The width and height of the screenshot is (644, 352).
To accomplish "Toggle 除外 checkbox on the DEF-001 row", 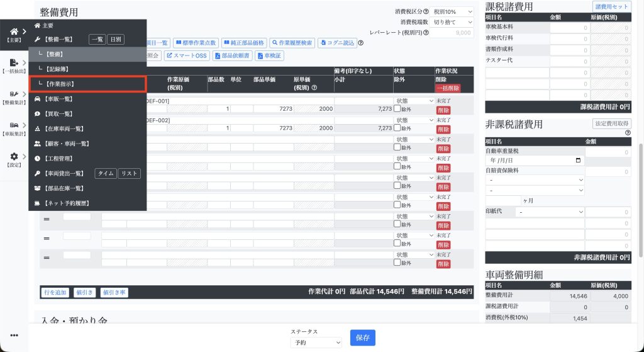I will point(397,109).
